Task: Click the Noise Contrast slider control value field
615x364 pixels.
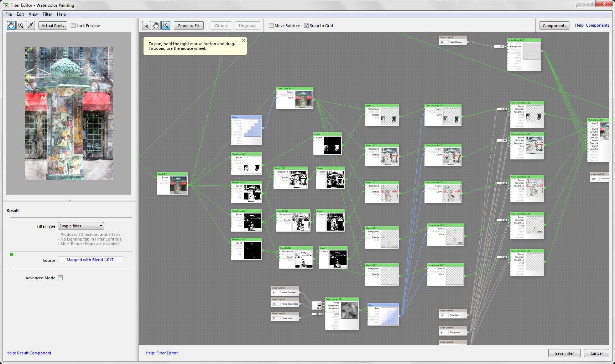Action: click(276, 292)
